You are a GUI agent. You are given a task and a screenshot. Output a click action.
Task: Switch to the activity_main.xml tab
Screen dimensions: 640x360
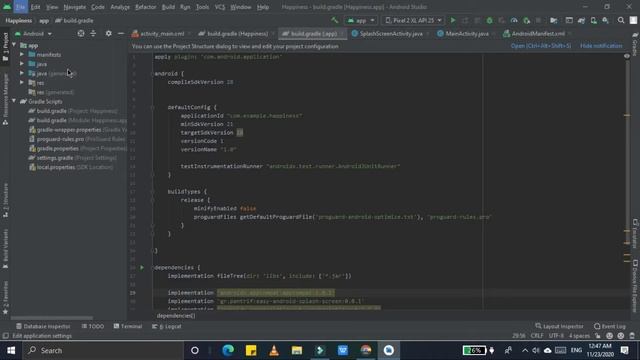click(x=161, y=33)
